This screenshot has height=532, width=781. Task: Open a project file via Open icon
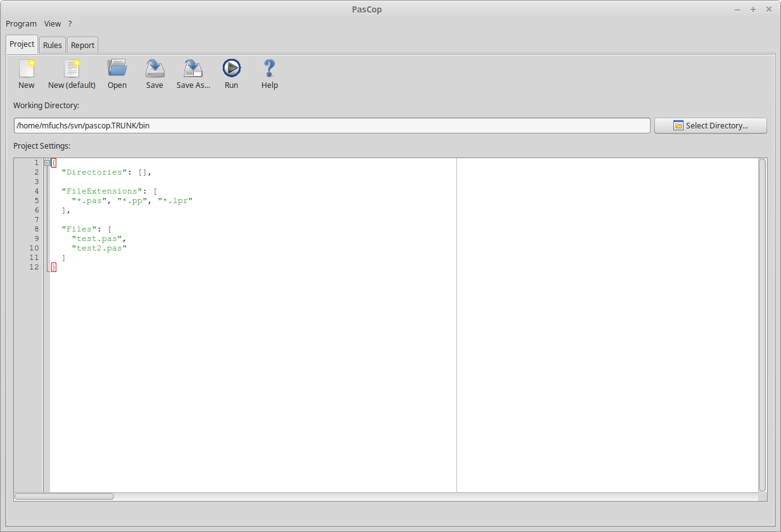click(117, 68)
